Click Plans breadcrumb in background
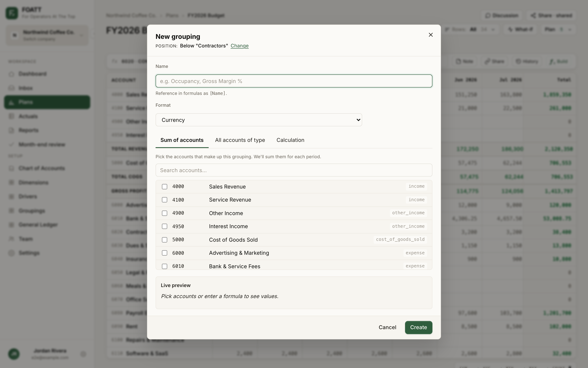This screenshot has height=368, width=588. click(172, 16)
